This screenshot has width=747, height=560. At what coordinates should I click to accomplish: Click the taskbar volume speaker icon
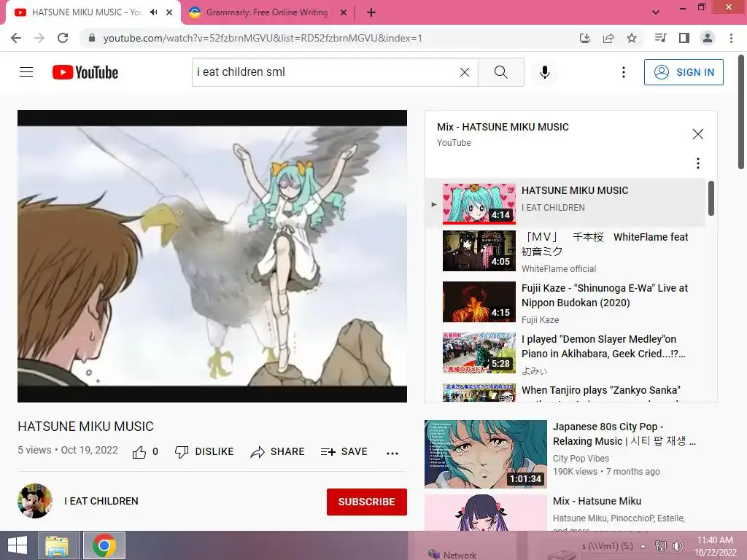click(x=678, y=546)
